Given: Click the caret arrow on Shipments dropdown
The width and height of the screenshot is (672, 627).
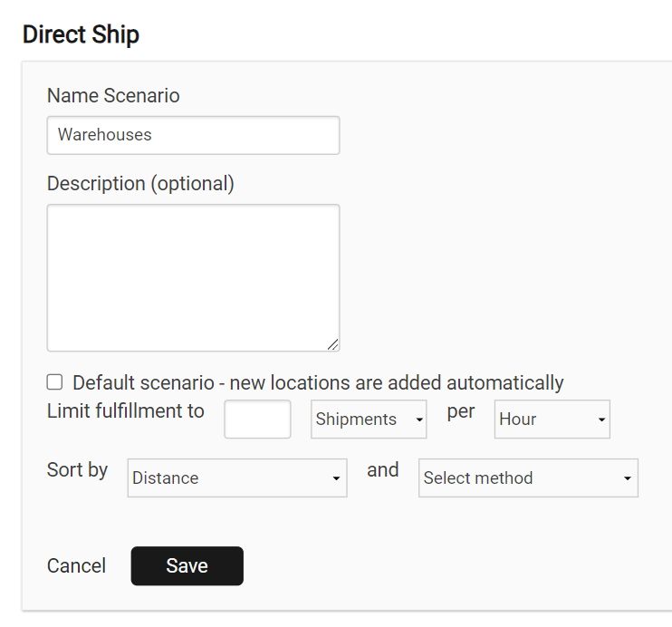Looking at the screenshot, I should tap(419, 420).
